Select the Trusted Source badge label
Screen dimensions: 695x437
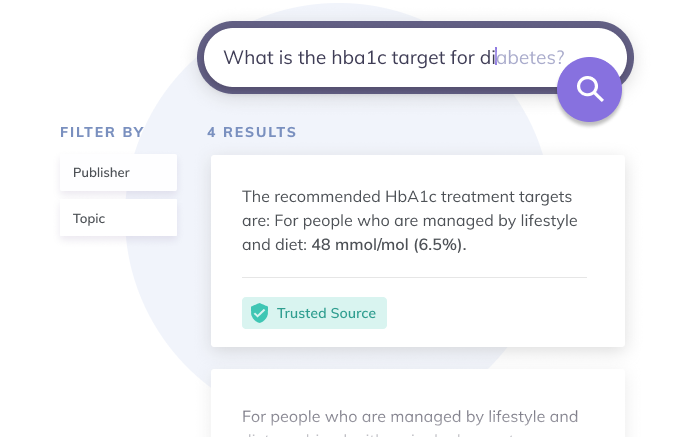[326, 313]
